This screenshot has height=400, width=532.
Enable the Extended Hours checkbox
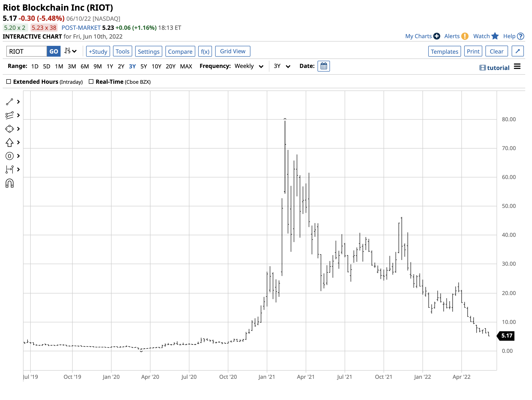(x=9, y=82)
